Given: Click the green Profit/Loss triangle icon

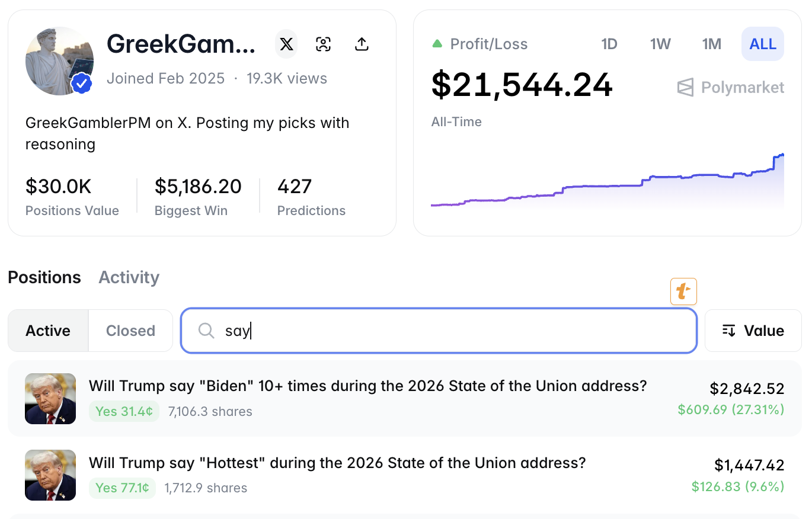Looking at the screenshot, I should [437, 44].
